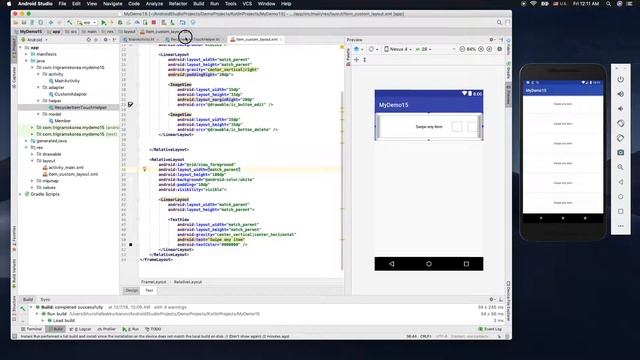
Task: Click the search magnifier in Android Studio toolbar
Action: pyautogui.click(x=499, y=22)
